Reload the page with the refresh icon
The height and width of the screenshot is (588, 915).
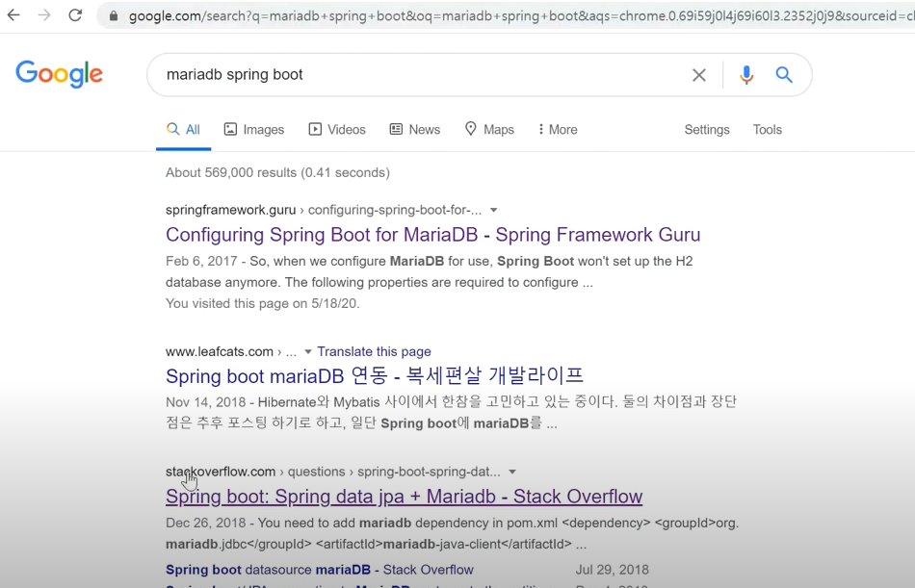coord(75,15)
